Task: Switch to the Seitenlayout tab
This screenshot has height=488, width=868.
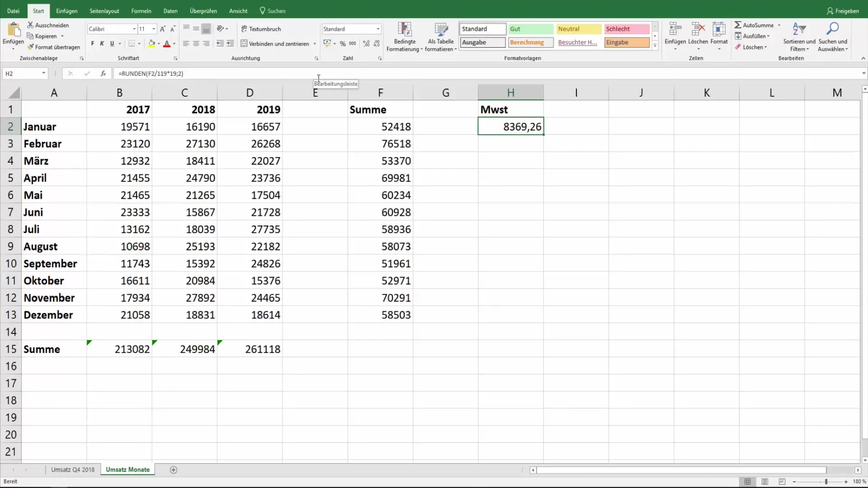Action: pyautogui.click(x=104, y=11)
